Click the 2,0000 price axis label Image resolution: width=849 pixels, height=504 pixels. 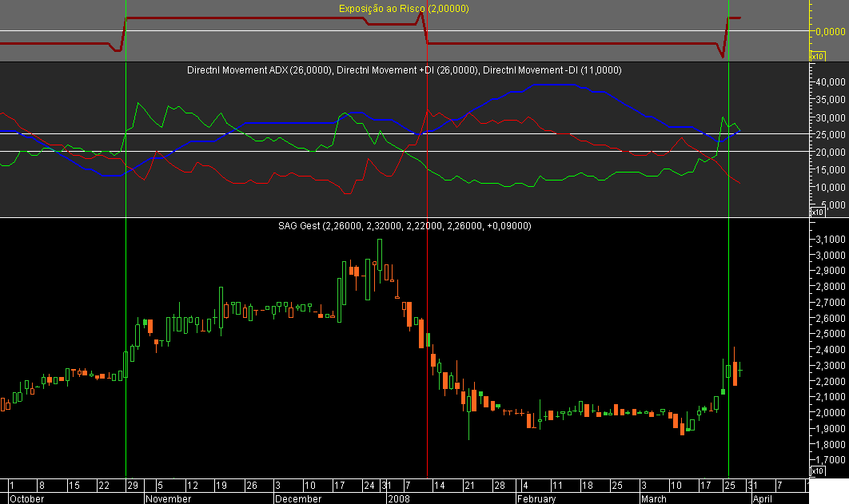(831, 413)
